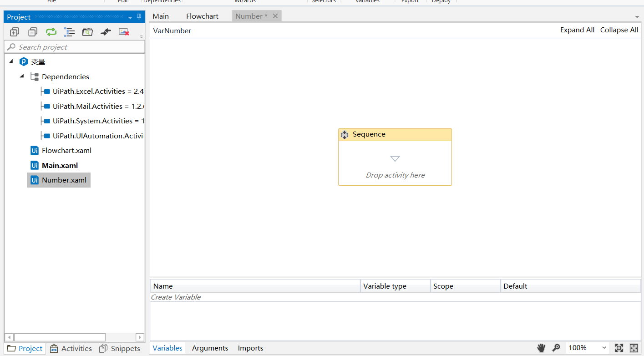Viewport: 644px width, 356px height.
Task: Click the Fit to Screen icon
Action: click(619, 348)
